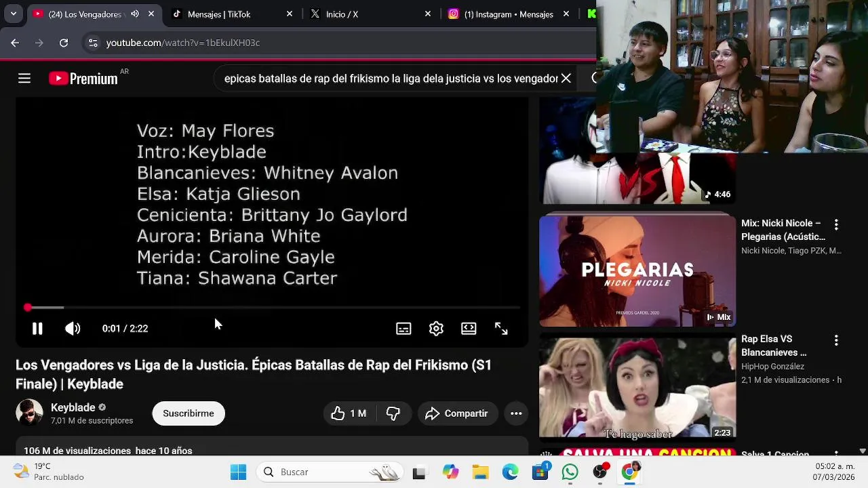Open the Rap Elsa VS Blancanieves title
868x488 pixels.
click(x=774, y=346)
